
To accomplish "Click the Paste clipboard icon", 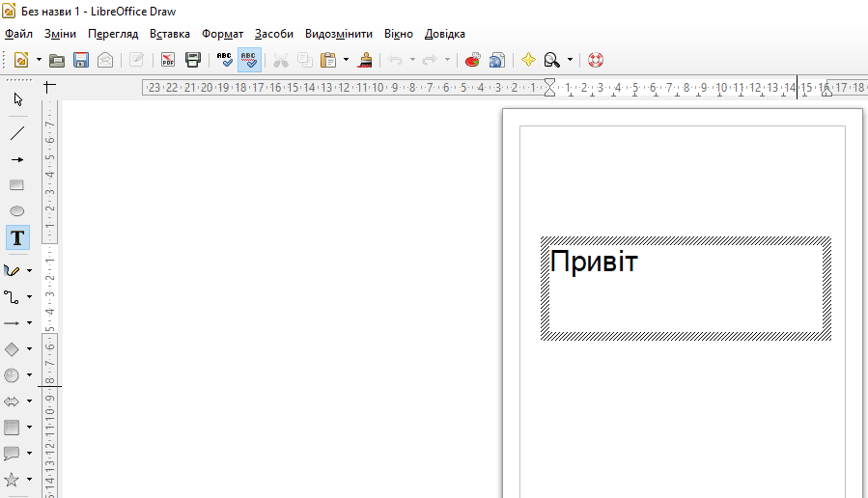I will click(x=329, y=60).
